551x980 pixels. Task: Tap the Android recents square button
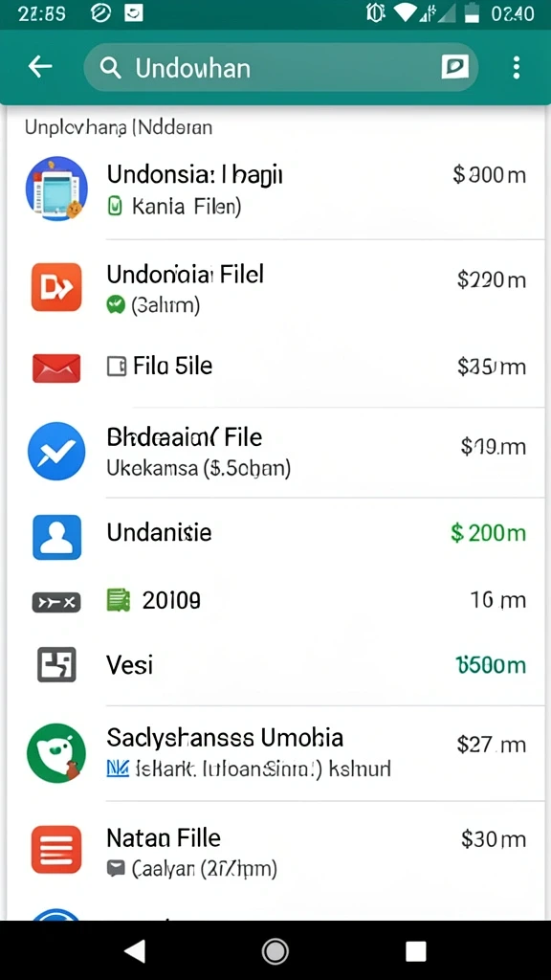415,950
